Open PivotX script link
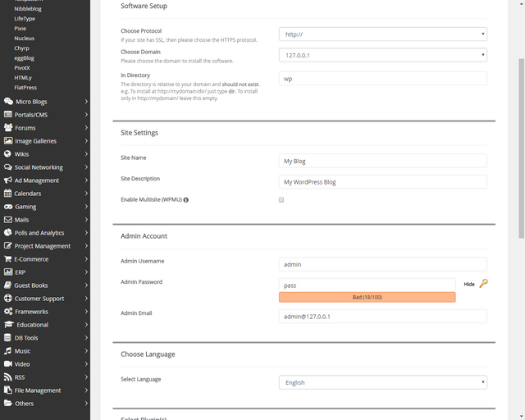Image resolution: width=525 pixels, height=420 pixels. [22, 67]
